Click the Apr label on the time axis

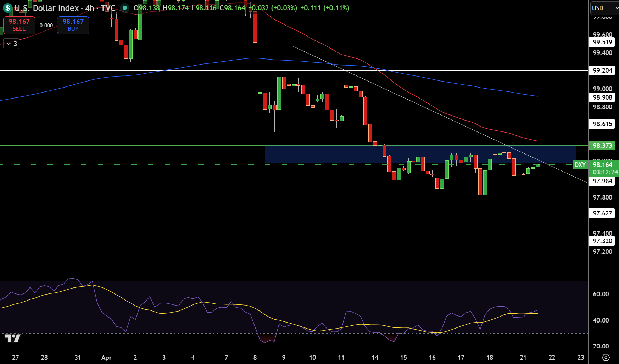106,358
